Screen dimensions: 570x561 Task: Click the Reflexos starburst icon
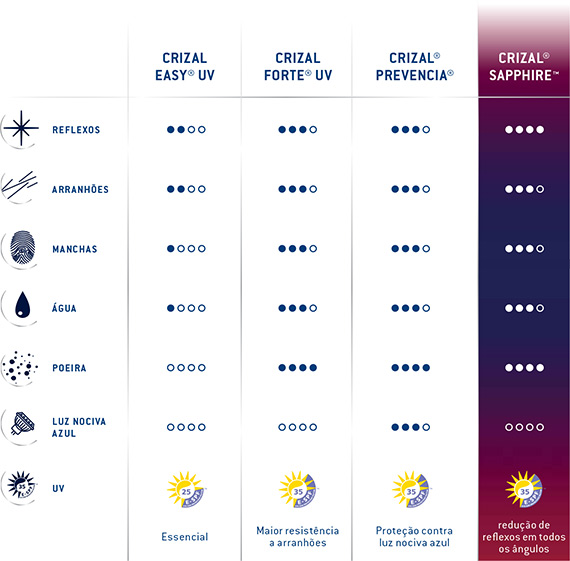tap(21, 128)
